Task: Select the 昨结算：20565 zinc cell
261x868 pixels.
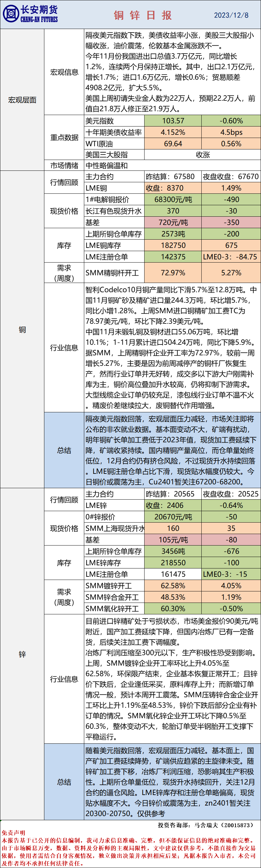Action: pyautogui.click(x=173, y=494)
